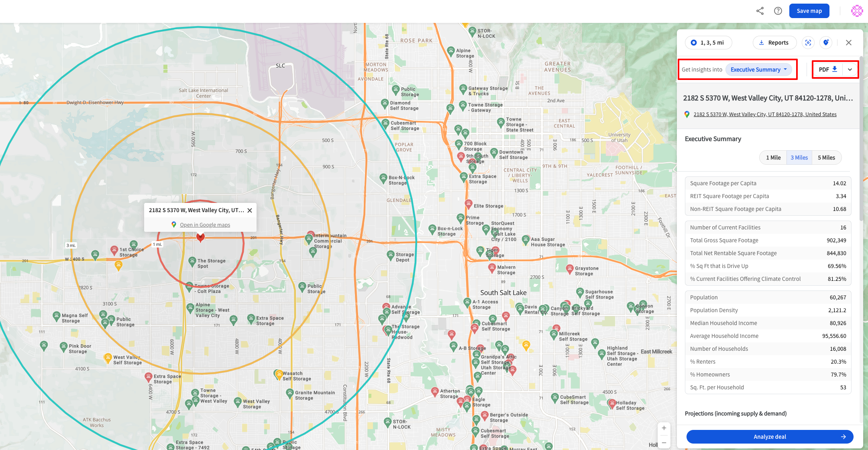The width and height of the screenshot is (868, 450).
Task: Click the Elite Storage red marker
Action: tap(469, 204)
